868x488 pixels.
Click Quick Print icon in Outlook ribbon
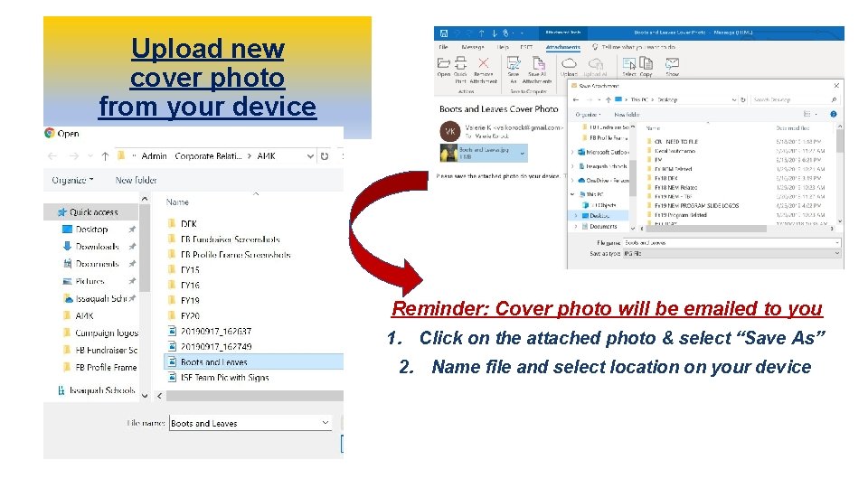click(x=460, y=62)
